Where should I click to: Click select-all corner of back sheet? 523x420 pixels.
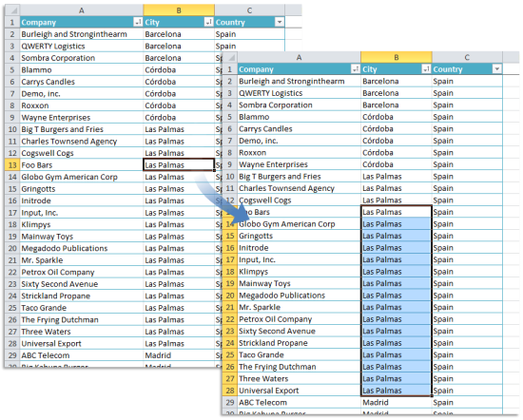pyautogui.click(x=12, y=10)
